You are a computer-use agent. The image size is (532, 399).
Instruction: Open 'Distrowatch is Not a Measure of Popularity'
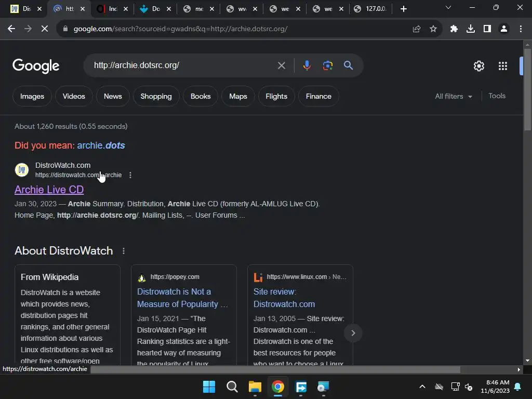tap(182, 298)
